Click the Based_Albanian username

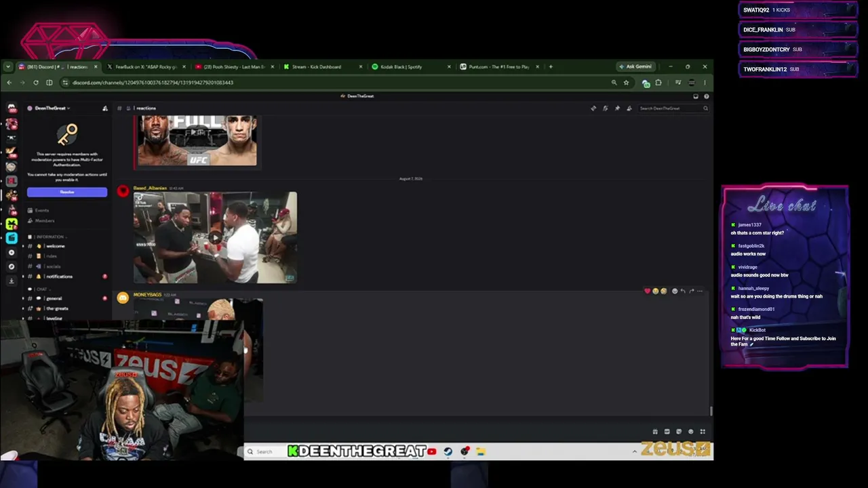pos(150,188)
